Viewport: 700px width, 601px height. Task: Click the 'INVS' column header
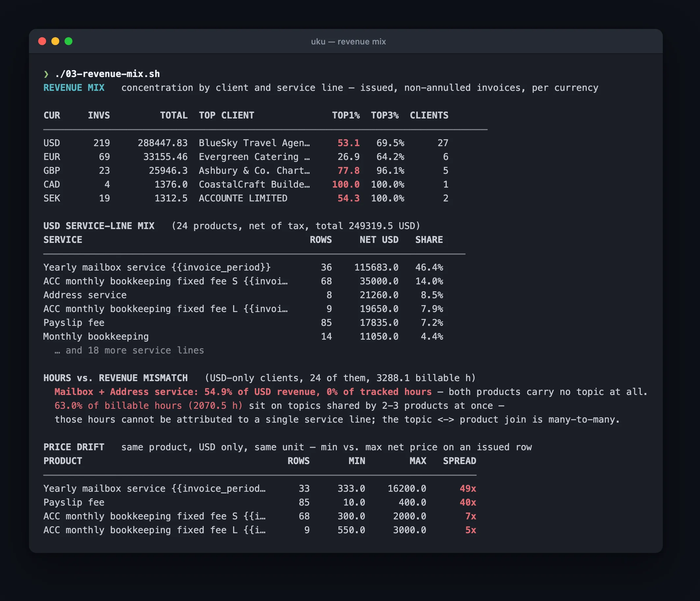tap(99, 116)
